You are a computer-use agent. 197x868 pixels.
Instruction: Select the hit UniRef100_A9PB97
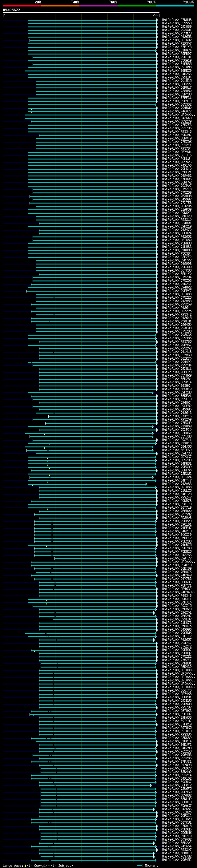pyautogui.click(x=176, y=54)
